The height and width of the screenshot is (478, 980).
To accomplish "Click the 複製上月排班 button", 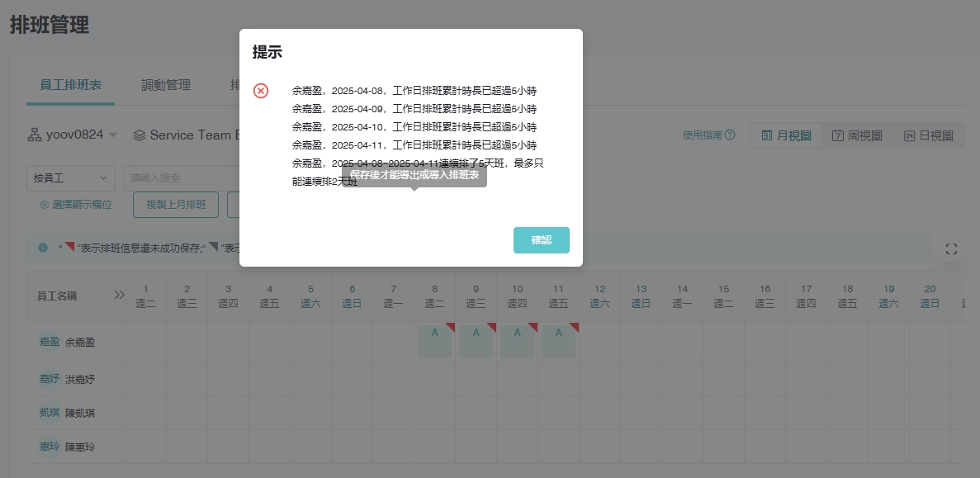I will [x=176, y=205].
